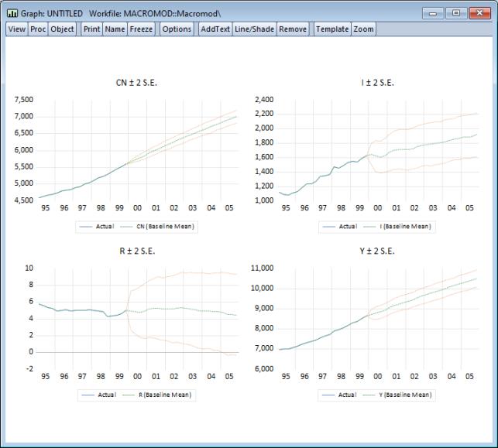Viewport: 498px width, 448px height.
Task: Click the EViews graph icon in title bar
Action: pos(12,13)
